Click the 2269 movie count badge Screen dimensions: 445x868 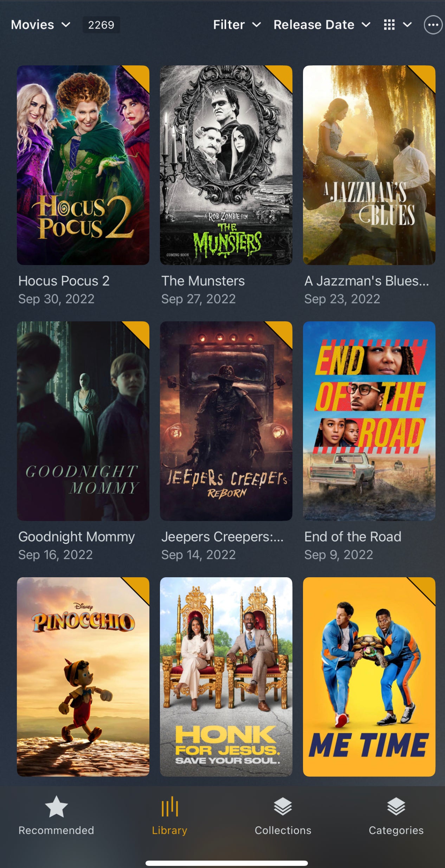(x=101, y=25)
